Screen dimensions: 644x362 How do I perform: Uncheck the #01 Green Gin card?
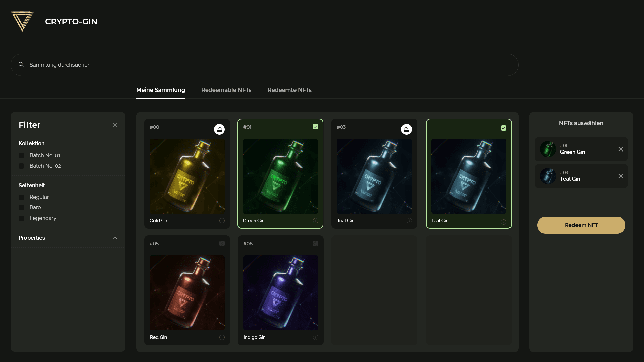(x=316, y=127)
